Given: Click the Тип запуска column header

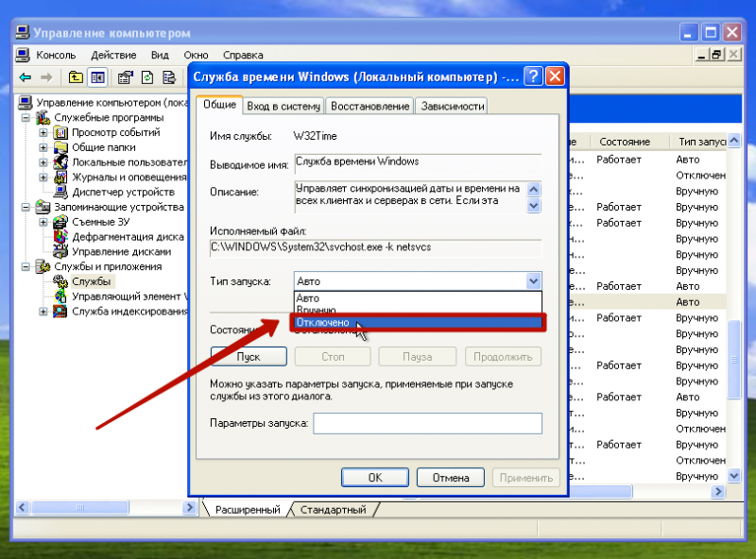Looking at the screenshot, I should pos(699,142).
